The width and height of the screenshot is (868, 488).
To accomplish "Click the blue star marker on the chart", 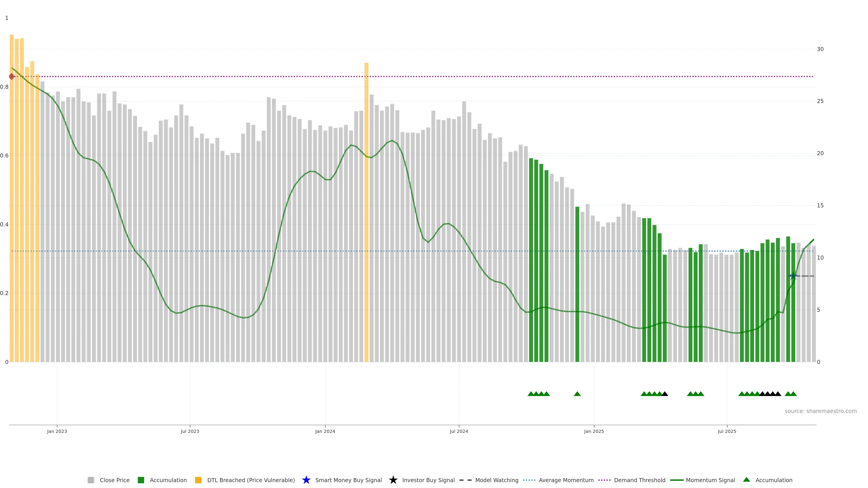I will [x=793, y=276].
